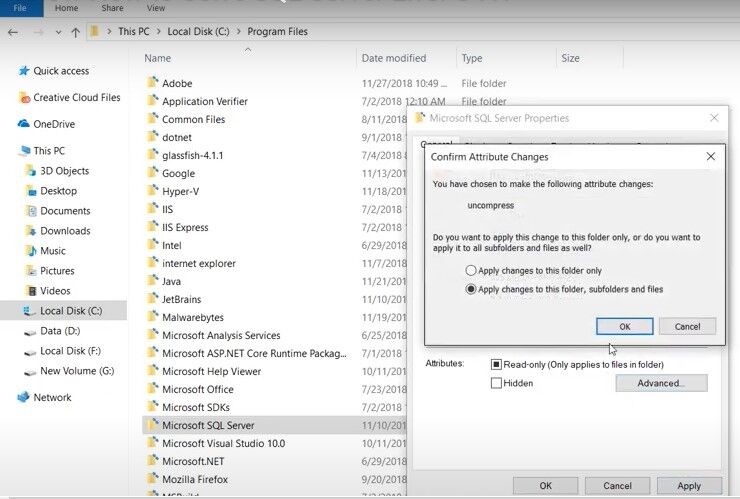Click the back navigation arrow
The image size is (740, 499).
(x=13, y=32)
